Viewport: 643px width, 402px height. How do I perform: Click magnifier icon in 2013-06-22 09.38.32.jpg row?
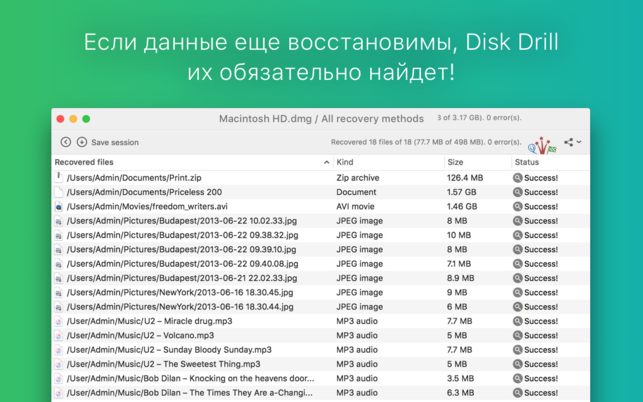click(x=518, y=235)
